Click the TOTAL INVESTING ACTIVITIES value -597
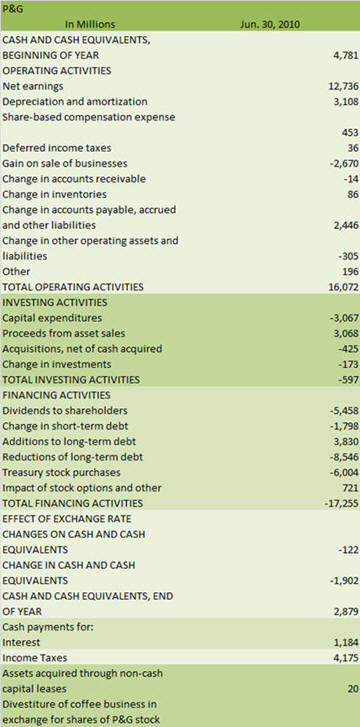This screenshot has width=360, height=727. [349, 380]
